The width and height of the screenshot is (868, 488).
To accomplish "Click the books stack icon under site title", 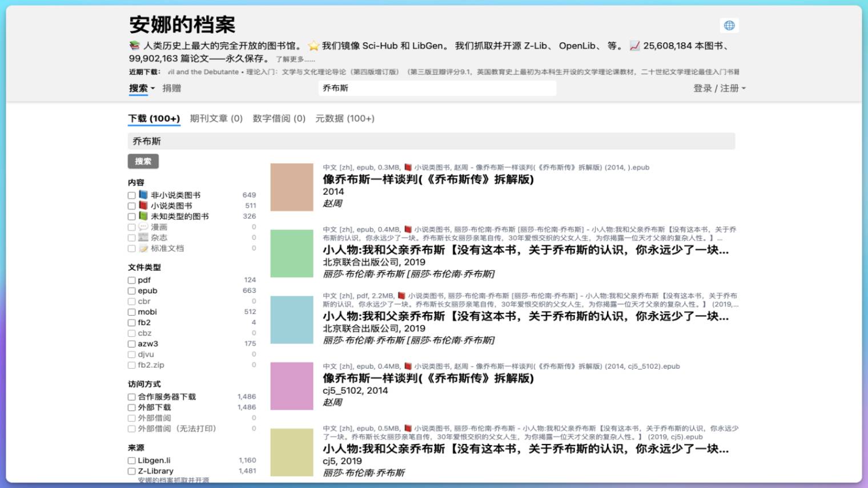I will point(134,46).
